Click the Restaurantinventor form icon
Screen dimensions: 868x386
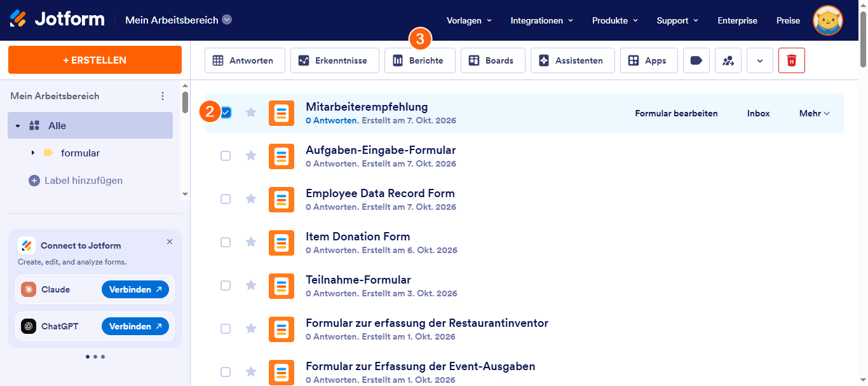coord(281,329)
